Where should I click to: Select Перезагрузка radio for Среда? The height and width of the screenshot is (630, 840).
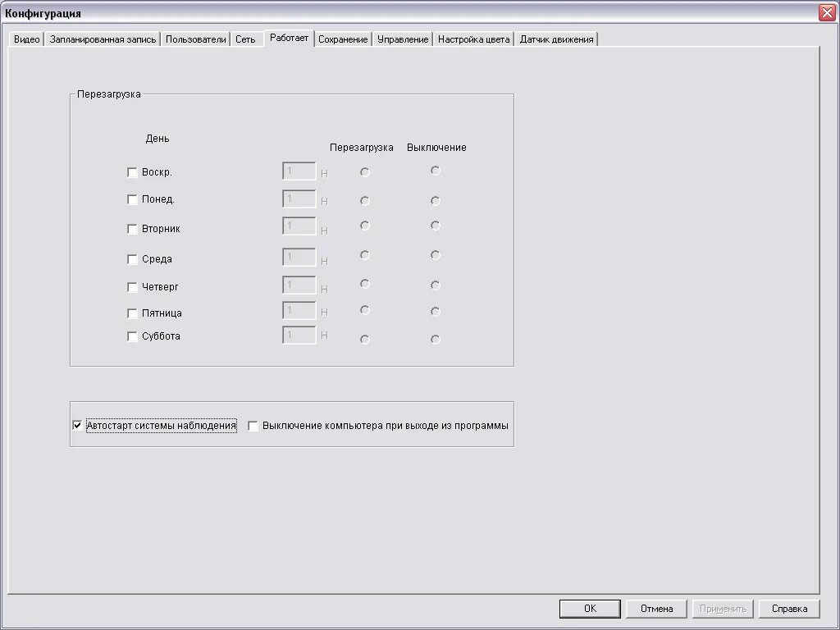365,255
